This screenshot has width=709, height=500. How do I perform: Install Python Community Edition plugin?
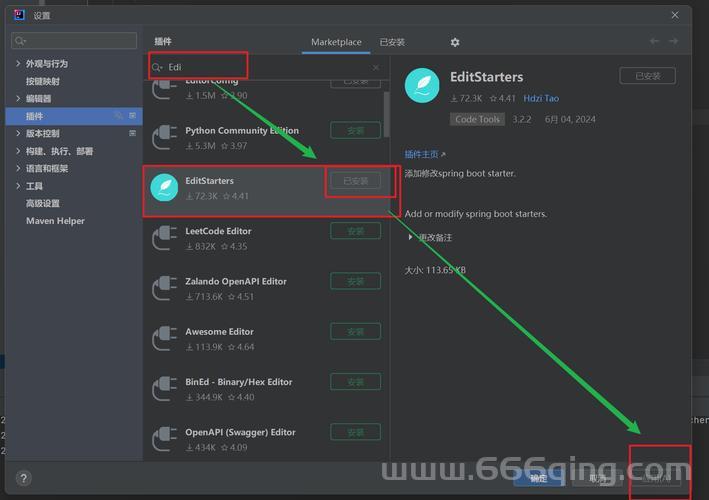coord(355,130)
